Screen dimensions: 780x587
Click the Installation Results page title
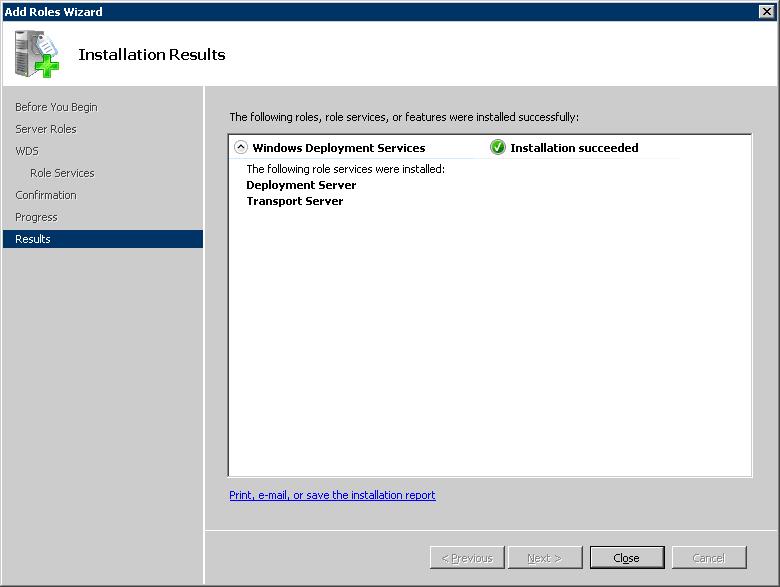152,54
